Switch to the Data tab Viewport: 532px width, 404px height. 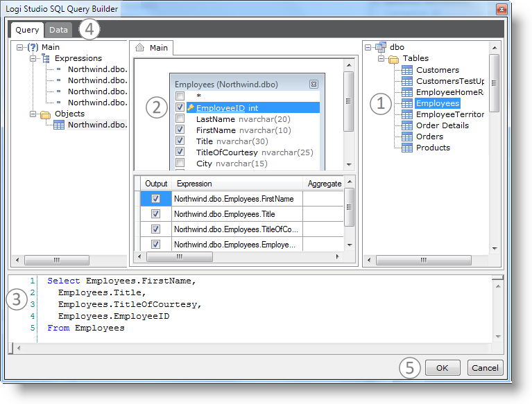58,30
